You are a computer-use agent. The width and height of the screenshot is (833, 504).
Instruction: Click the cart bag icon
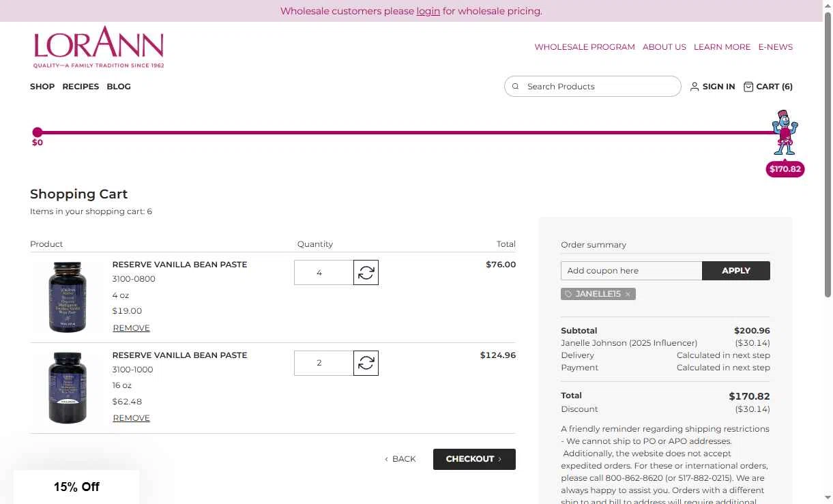(x=748, y=87)
